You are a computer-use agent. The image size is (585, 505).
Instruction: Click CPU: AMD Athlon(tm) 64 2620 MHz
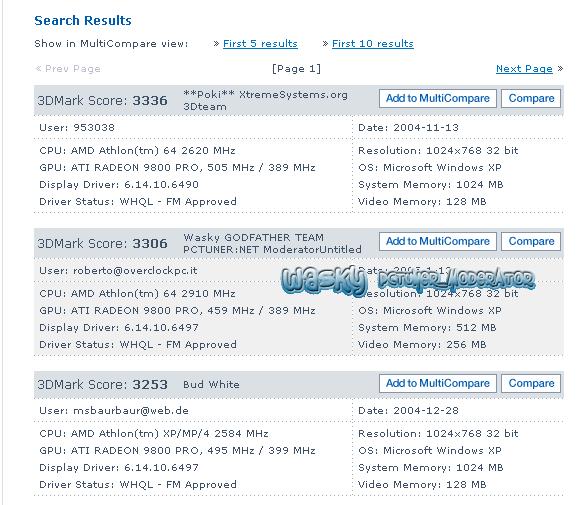137,151
